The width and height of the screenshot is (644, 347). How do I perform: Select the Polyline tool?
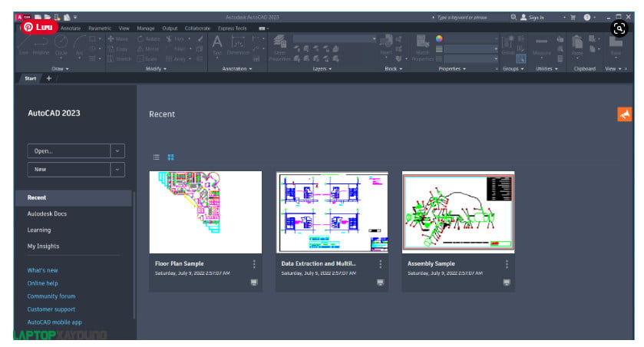41,45
